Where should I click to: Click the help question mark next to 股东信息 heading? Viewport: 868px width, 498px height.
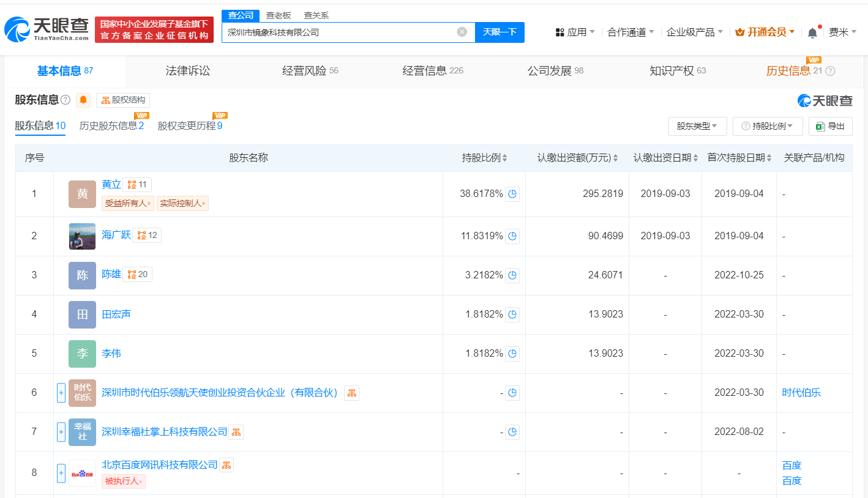tap(66, 100)
